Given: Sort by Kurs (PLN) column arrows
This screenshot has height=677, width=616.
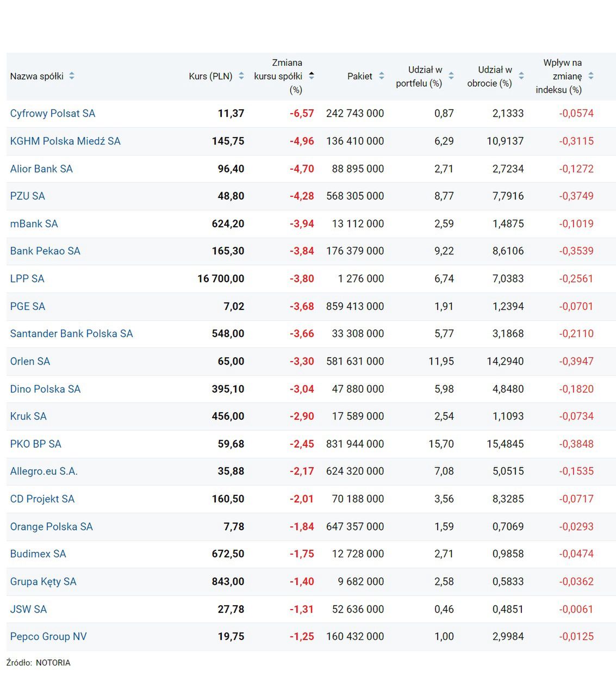Looking at the screenshot, I should pyautogui.click(x=241, y=76).
